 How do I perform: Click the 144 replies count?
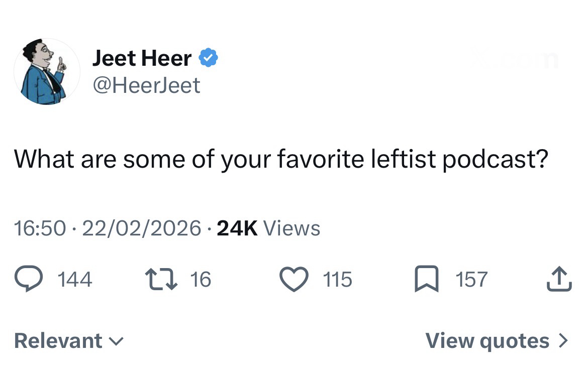coord(75,279)
